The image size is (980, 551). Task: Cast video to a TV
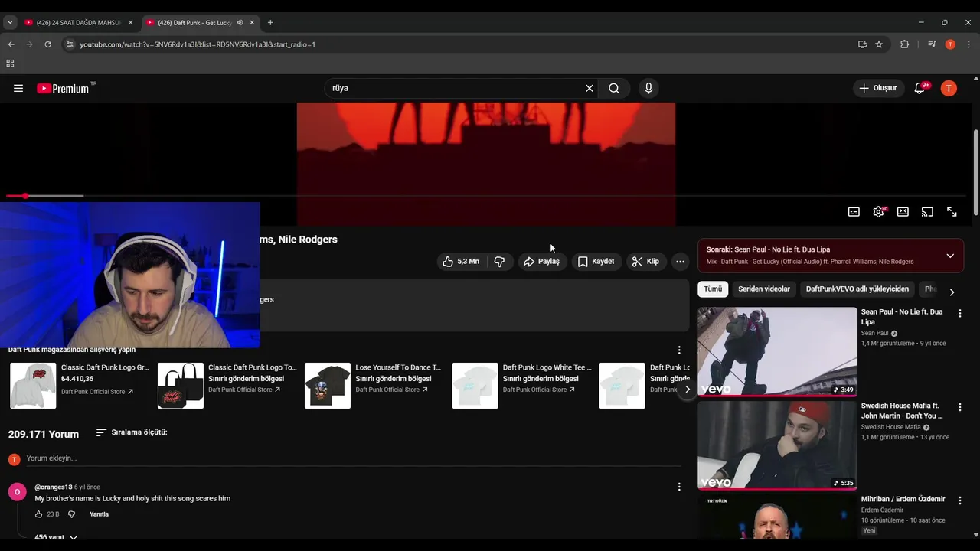[x=927, y=212]
